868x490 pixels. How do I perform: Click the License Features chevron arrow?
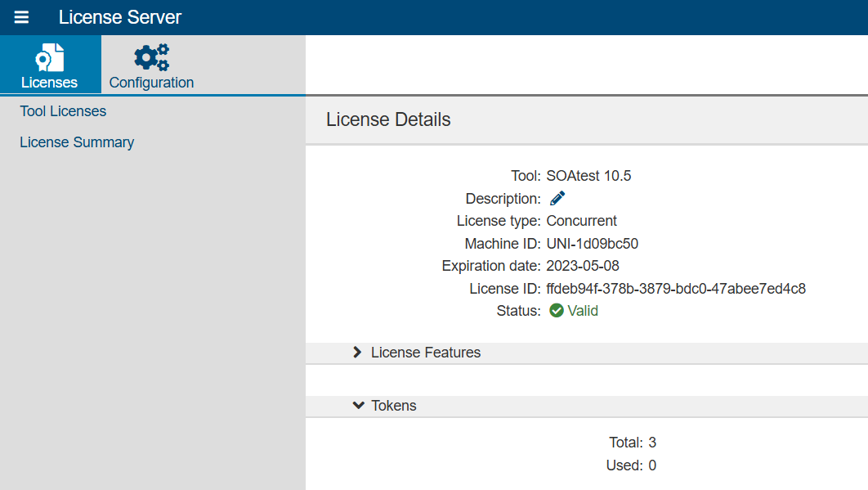pos(357,352)
